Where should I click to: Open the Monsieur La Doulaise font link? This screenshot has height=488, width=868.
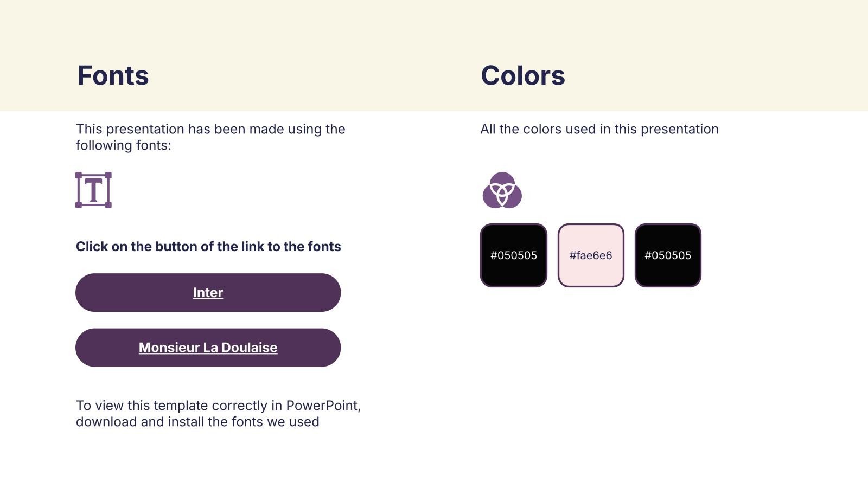click(x=208, y=348)
